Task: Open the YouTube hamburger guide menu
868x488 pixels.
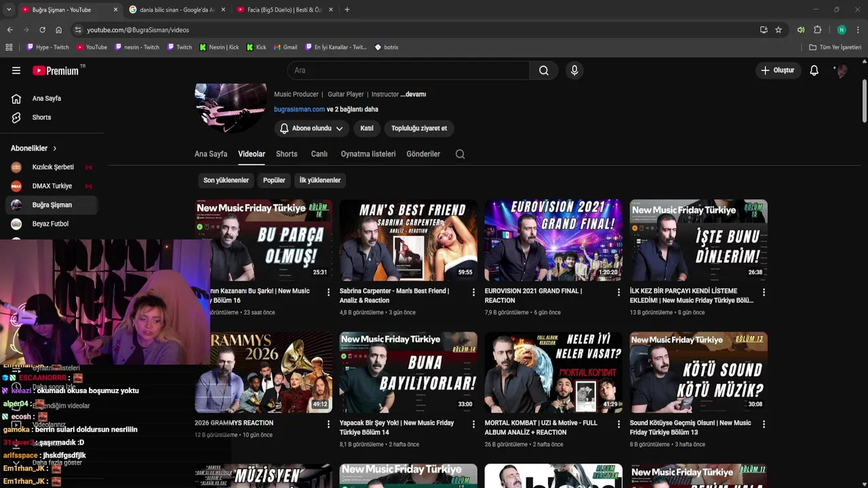Action: [16, 70]
